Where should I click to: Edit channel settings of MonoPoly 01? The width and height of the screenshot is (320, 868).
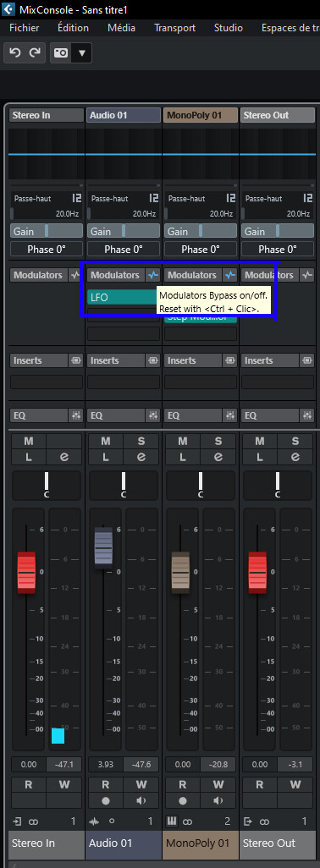[218, 457]
